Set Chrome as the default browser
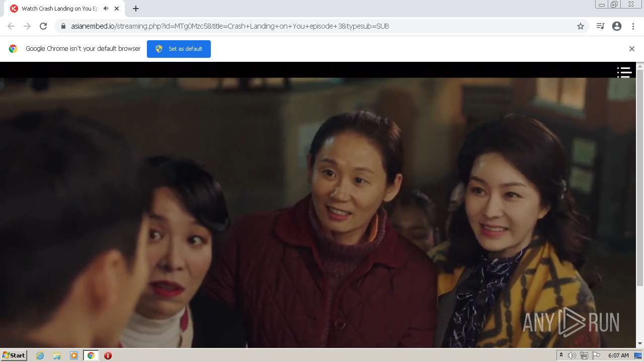The width and height of the screenshot is (644, 362). click(179, 49)
